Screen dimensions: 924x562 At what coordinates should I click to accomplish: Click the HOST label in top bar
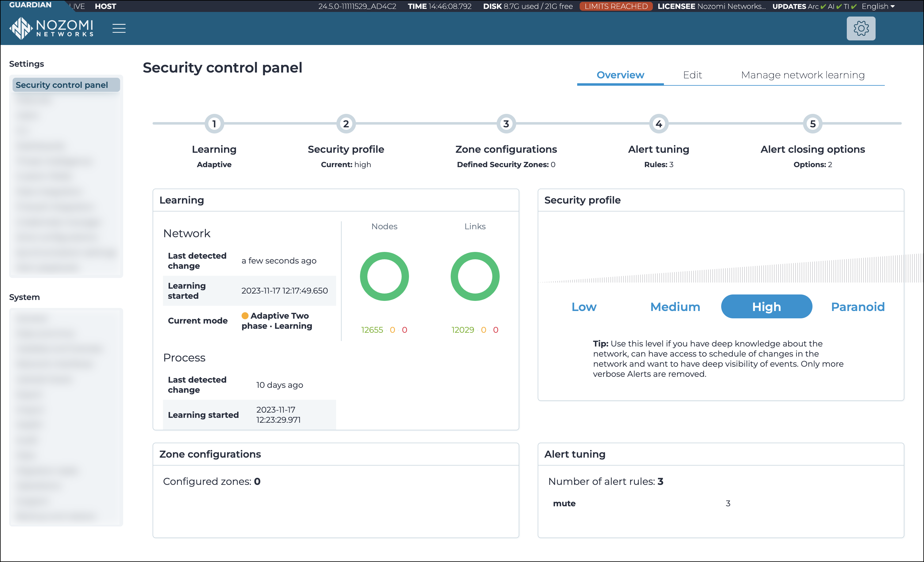pos(105,6)
